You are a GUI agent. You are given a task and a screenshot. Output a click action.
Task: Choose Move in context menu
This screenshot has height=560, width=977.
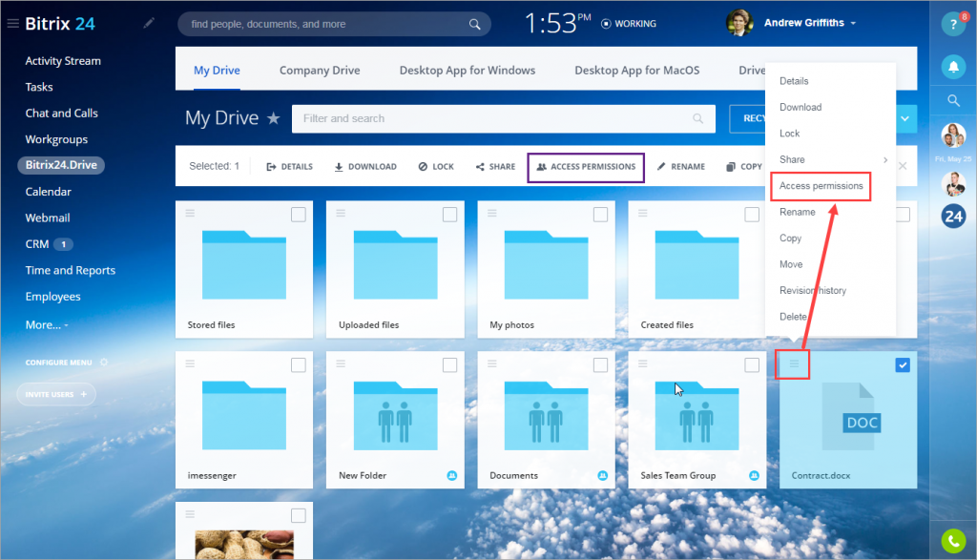point(791,264)
